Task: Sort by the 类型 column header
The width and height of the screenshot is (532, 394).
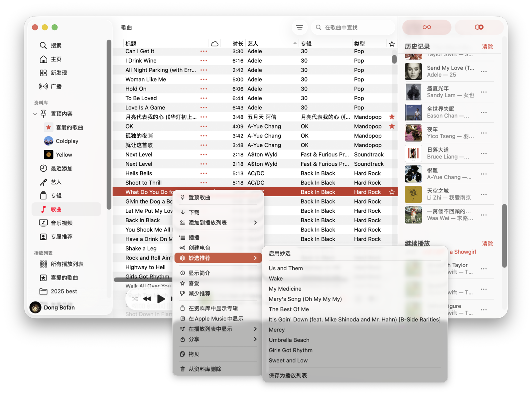Action: [359, 44]
